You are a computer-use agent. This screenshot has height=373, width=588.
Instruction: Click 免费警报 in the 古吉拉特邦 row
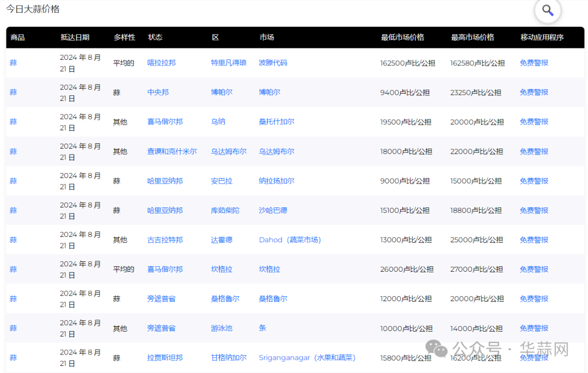(x=534, y=240)
